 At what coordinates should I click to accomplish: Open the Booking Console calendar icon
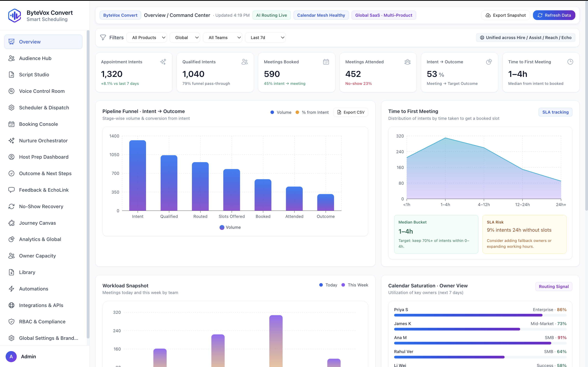[x=11, y=124]
